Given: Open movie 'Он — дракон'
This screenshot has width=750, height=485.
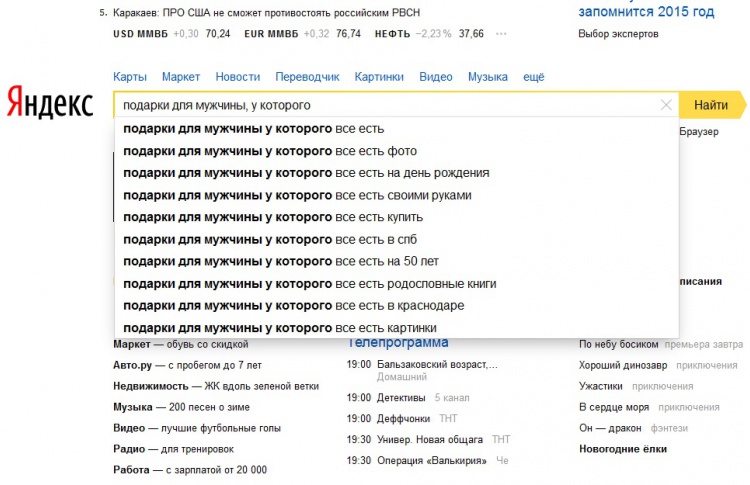Looking at the screenshot, I should (x=610, y=428).
